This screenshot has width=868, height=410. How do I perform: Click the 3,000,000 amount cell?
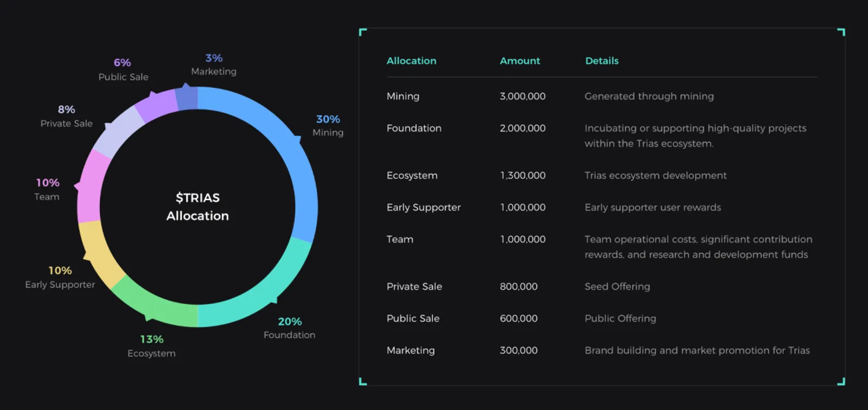(522, 96)
